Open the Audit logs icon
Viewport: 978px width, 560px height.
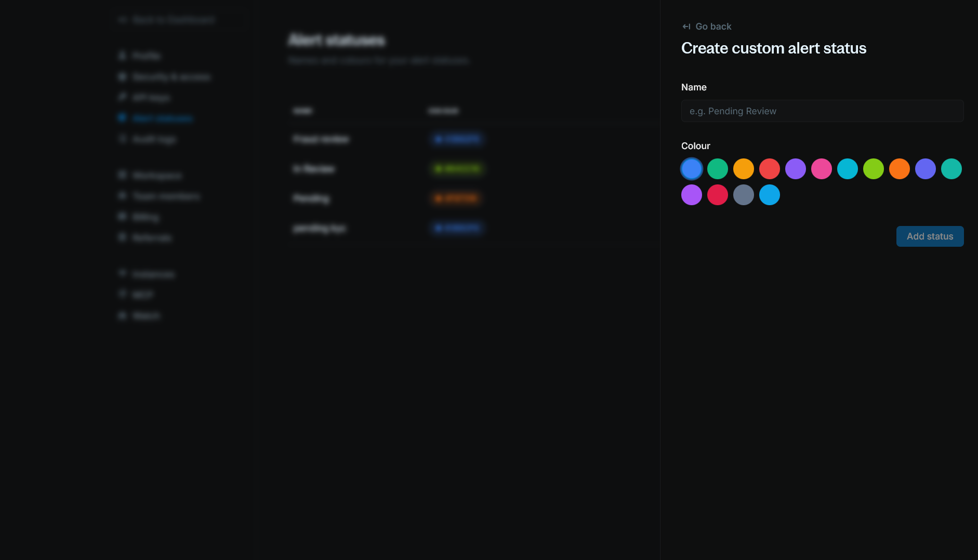122,139
